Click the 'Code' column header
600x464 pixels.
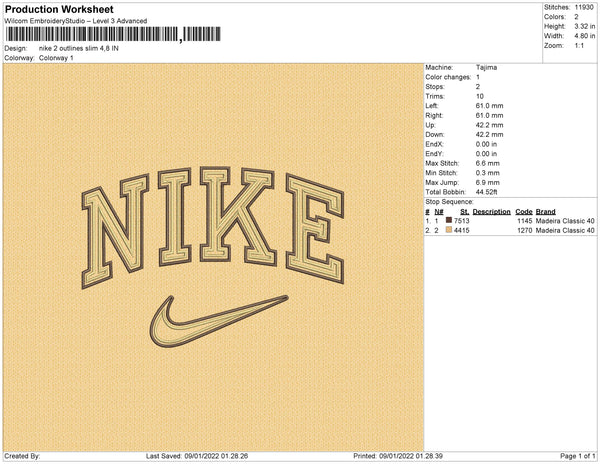click(524, 212)
